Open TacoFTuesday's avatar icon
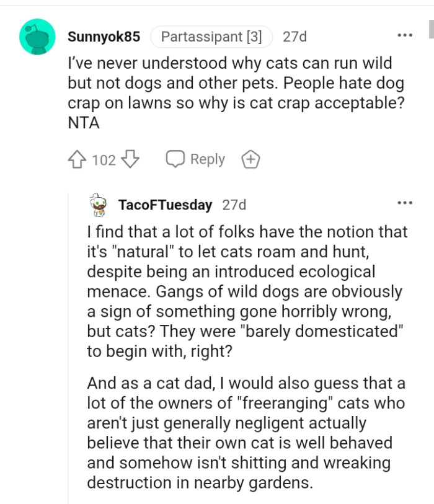This screenshot has width=434, height=504. coord(97,205)
